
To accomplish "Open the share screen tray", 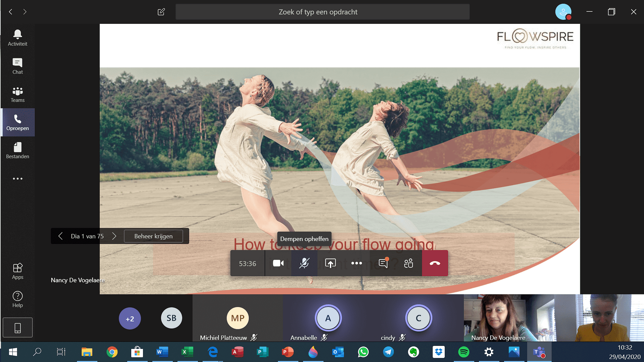I will coord(330,263).
